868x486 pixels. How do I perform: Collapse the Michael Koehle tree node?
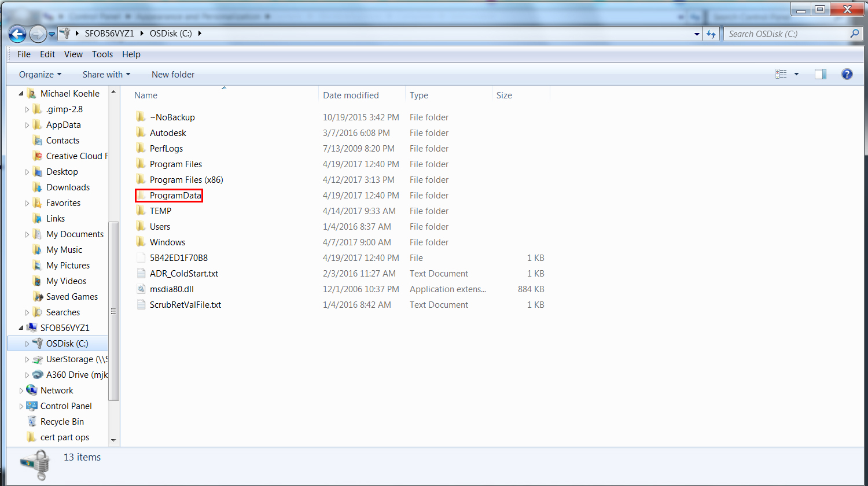[21, 93]
